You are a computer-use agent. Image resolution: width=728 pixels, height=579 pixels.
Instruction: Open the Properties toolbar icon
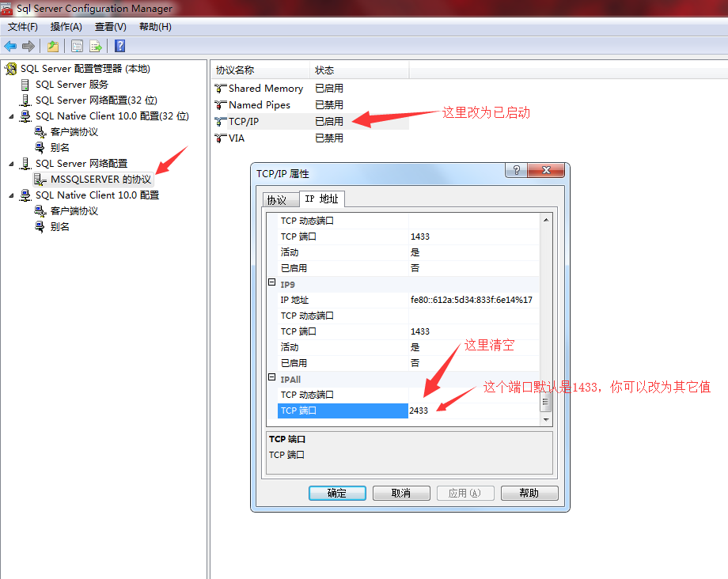[77, 46]
